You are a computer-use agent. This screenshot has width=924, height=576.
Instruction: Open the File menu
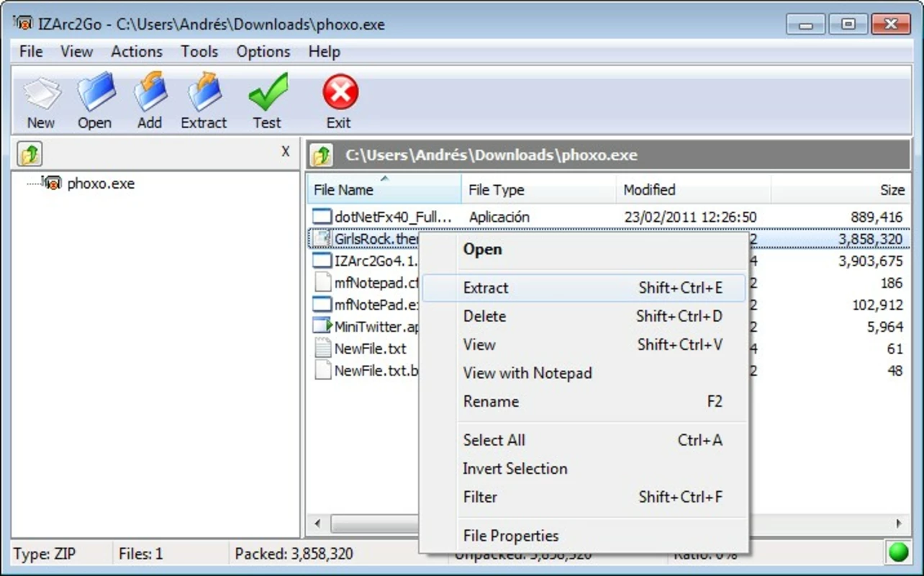[31, 52]
